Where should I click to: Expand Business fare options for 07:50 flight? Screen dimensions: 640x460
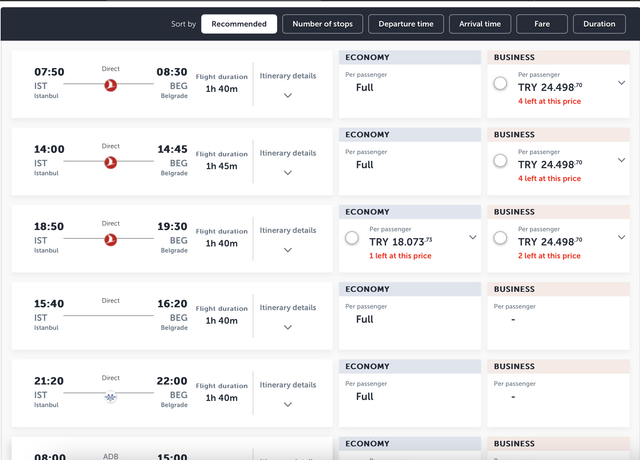(621, 83)
